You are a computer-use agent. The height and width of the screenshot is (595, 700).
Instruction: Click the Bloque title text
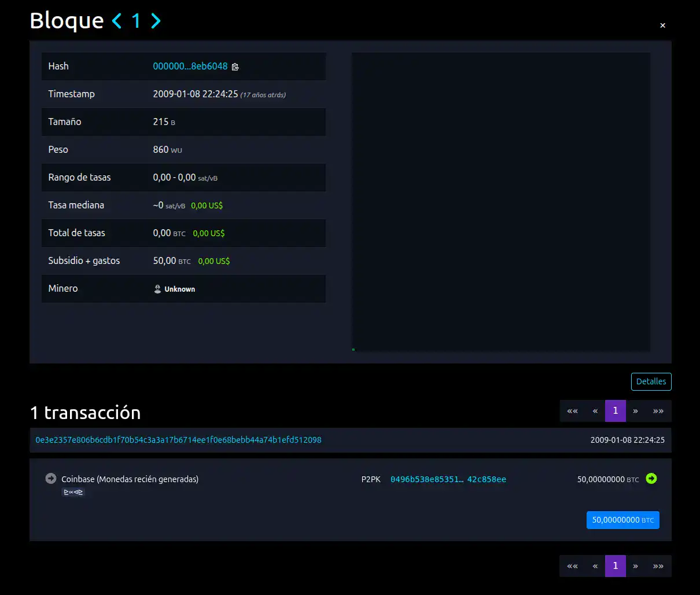[67, 21]
